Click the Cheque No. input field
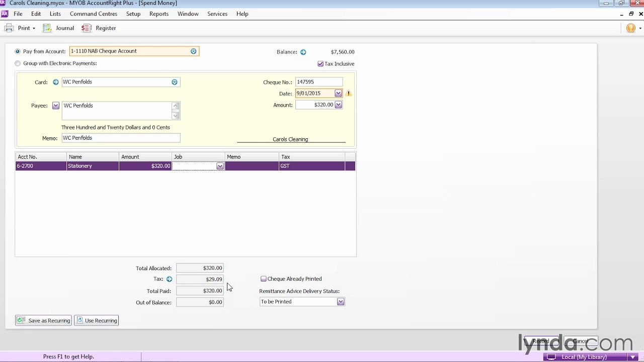 click(x=319, y=82)
